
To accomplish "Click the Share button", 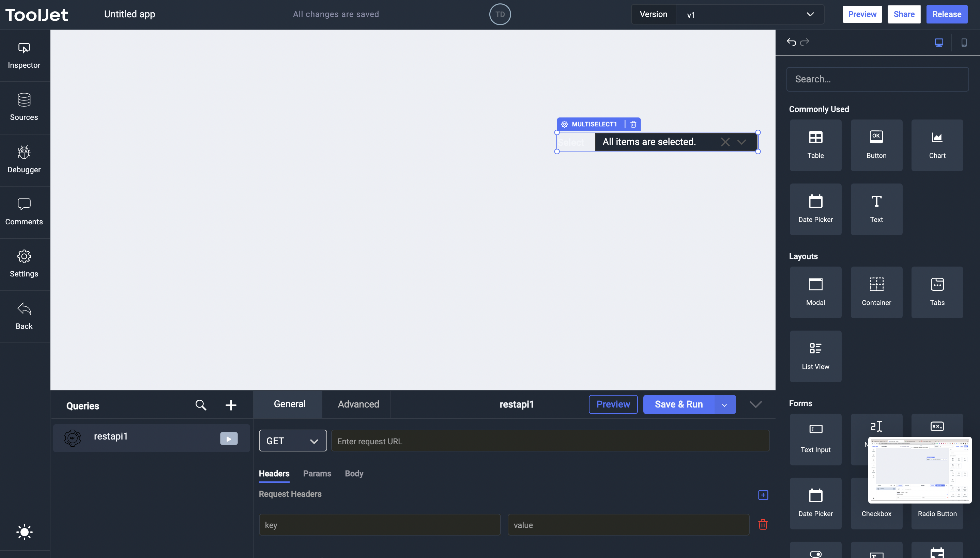I will tap(904, 15).
